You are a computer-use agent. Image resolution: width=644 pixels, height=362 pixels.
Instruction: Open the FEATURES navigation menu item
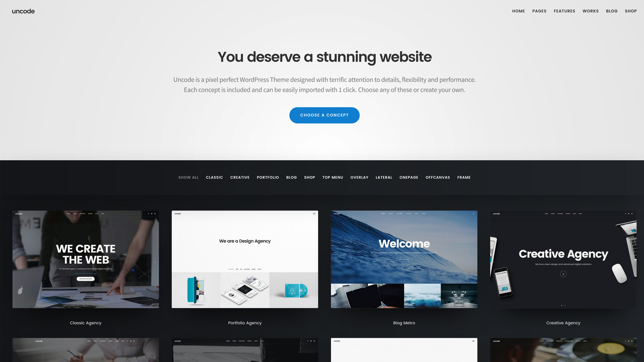click(564, 11)
